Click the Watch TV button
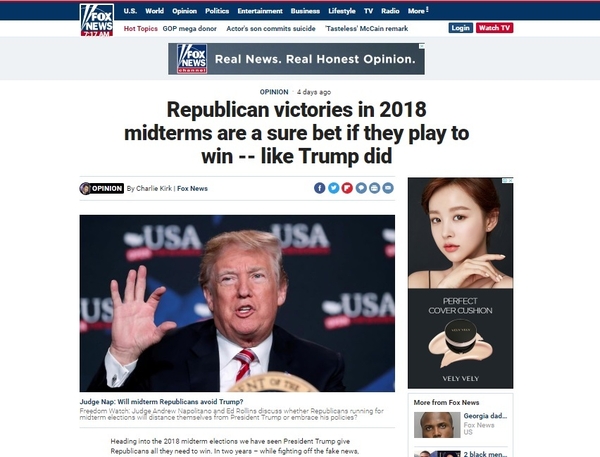 (x=494, y=28)
